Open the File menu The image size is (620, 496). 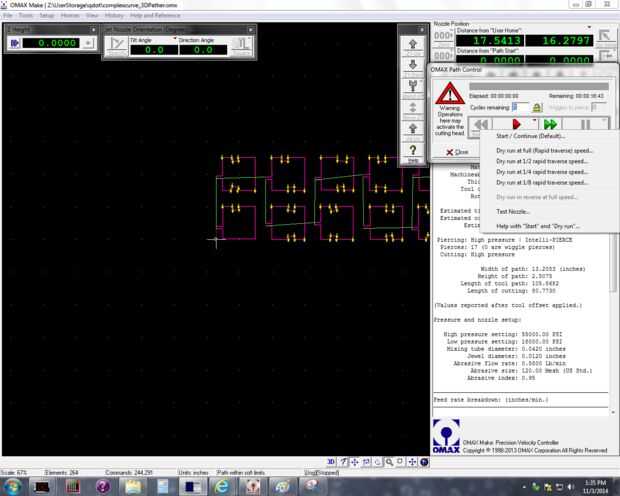pyautogui.click(x=8, y=15)
